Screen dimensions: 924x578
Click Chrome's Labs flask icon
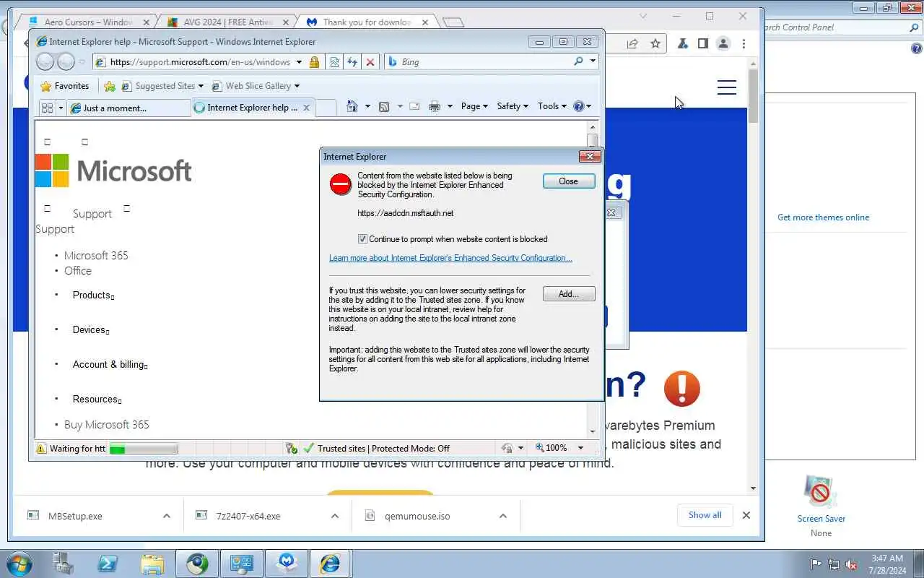point(682,43)
